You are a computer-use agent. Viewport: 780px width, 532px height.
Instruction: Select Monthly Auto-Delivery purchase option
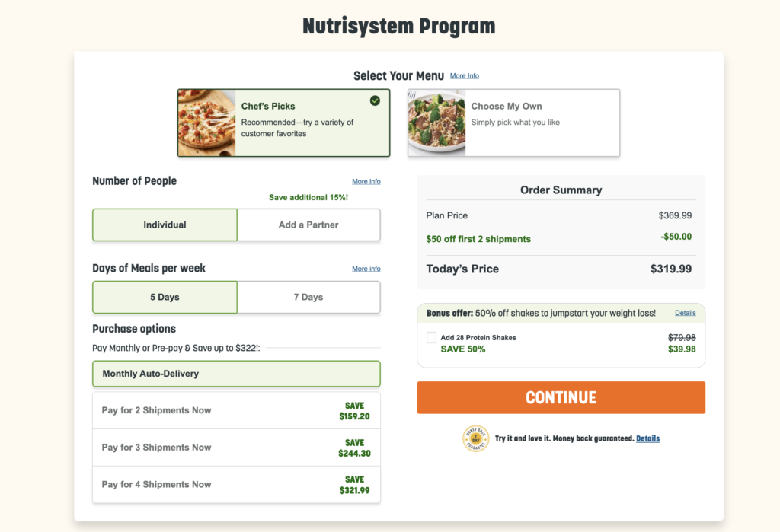tap(236, 374)
